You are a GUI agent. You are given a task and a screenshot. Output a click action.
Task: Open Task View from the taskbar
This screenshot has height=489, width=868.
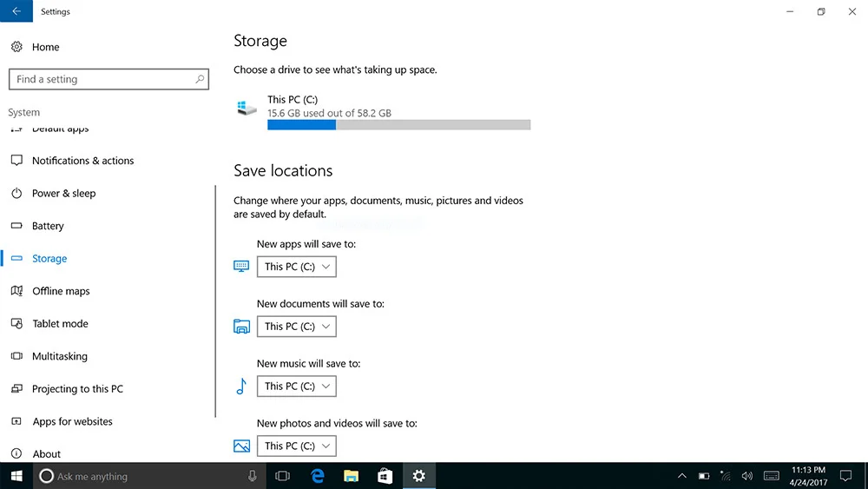(x=282, y=476)
